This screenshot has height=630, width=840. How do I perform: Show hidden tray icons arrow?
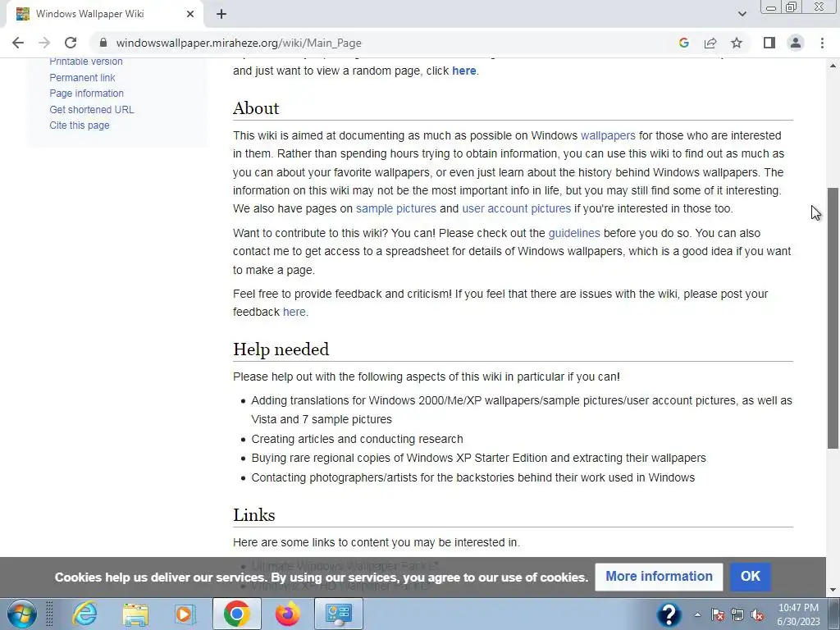coord(697,615)
